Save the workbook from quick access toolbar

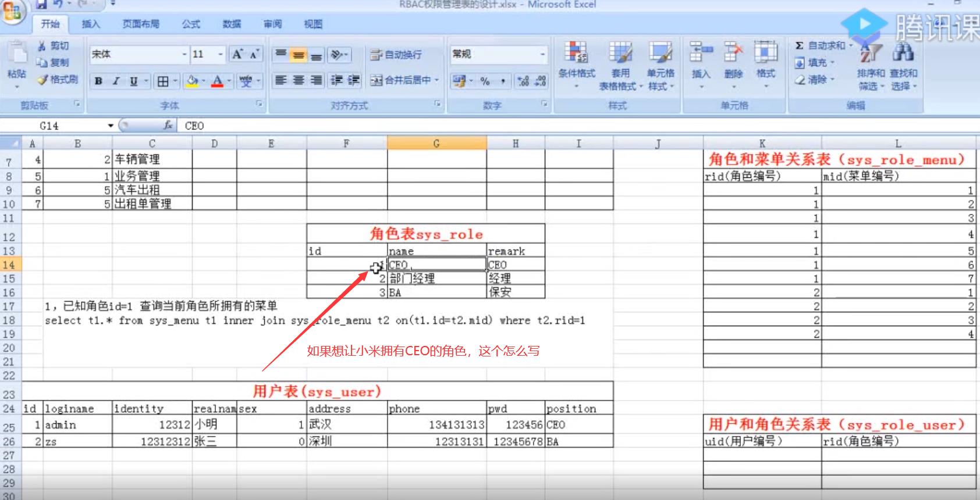coord(41,5)
